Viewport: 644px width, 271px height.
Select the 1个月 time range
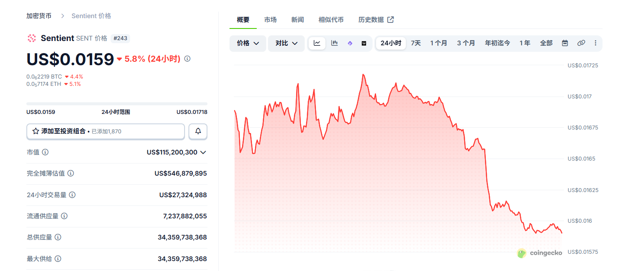pos(439,43)
